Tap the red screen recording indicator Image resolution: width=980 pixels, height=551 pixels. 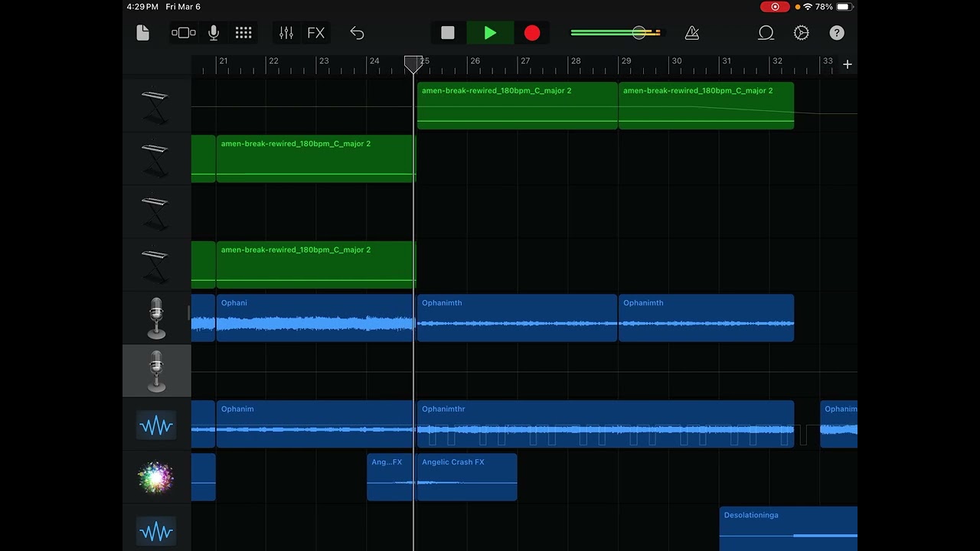[775, 7]
